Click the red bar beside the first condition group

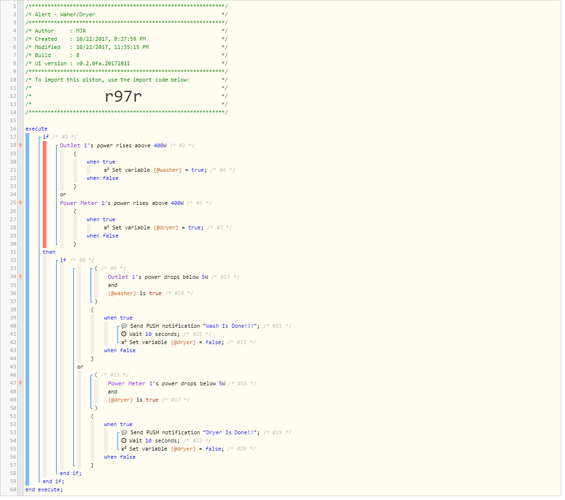coord(45,196)
